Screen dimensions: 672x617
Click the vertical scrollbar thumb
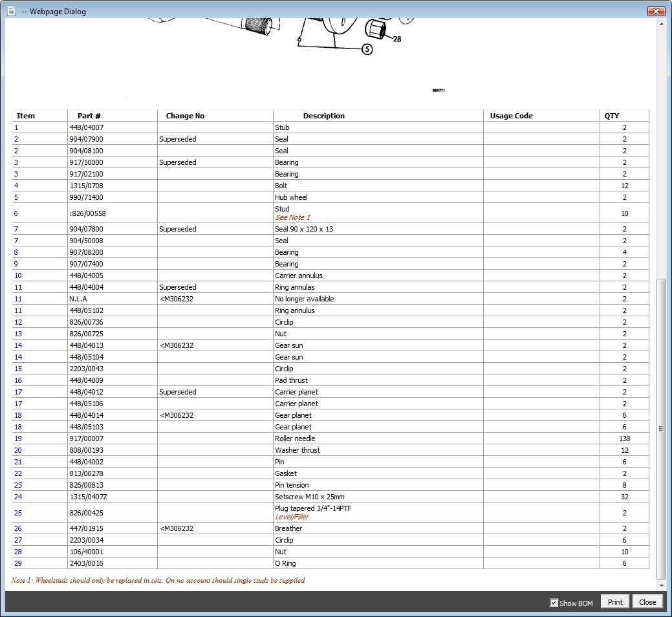[662, 428]
